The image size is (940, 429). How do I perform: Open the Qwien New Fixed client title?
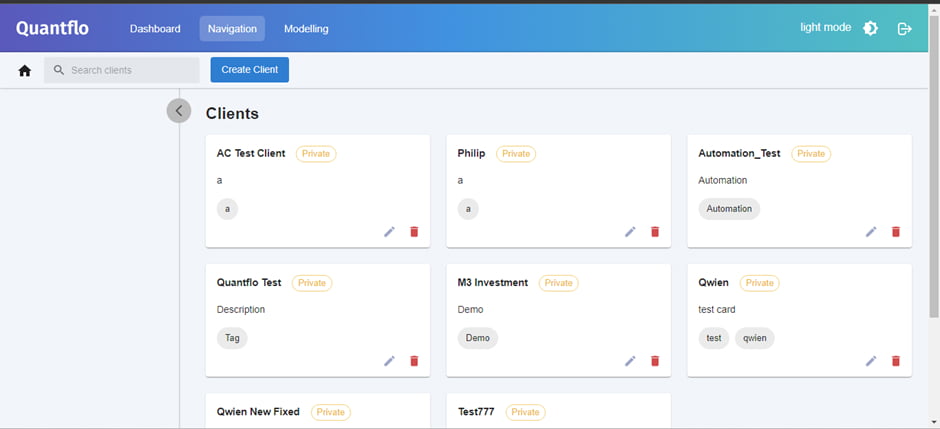(258, 412)
